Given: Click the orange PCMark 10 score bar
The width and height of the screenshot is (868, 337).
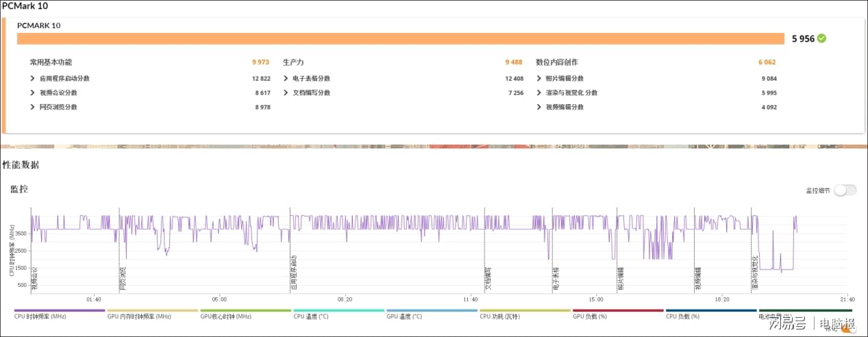Looking at the screenshot, I should click(400, 39).
